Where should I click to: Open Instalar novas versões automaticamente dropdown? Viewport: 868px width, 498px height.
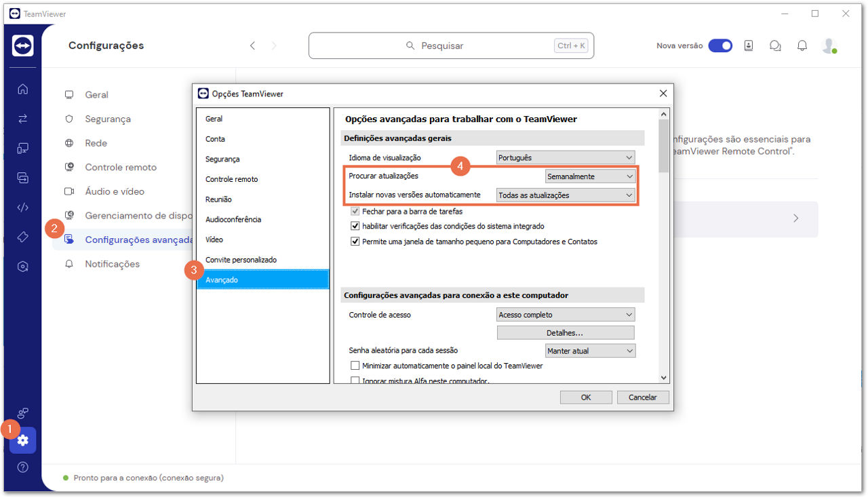(566, 195)
